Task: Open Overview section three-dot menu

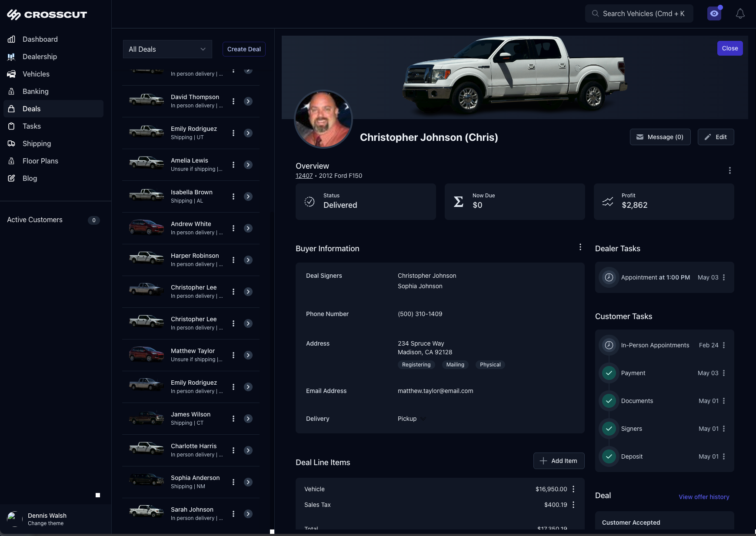Action: point(729,170)
